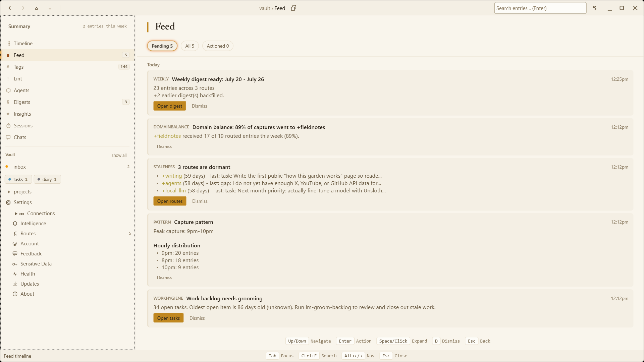Copy path icon next to vault › Feed

tap(293, 8)
